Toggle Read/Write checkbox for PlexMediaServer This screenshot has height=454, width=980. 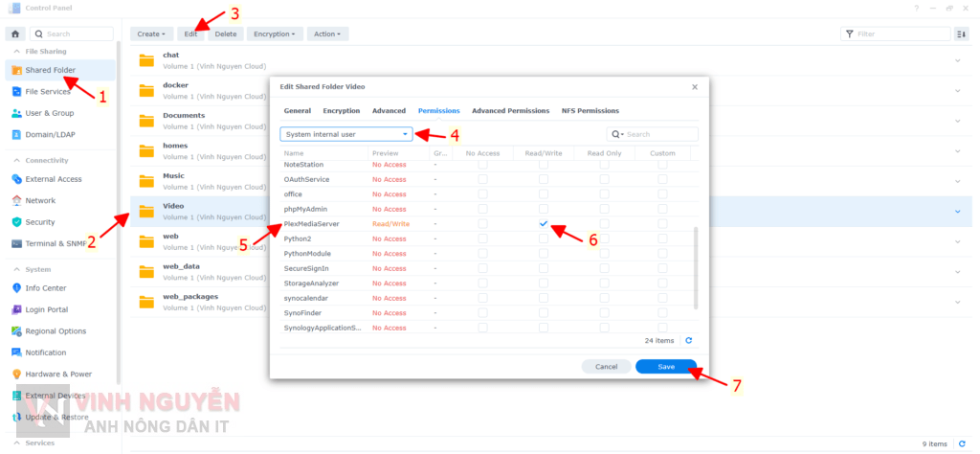pos(544,223)
